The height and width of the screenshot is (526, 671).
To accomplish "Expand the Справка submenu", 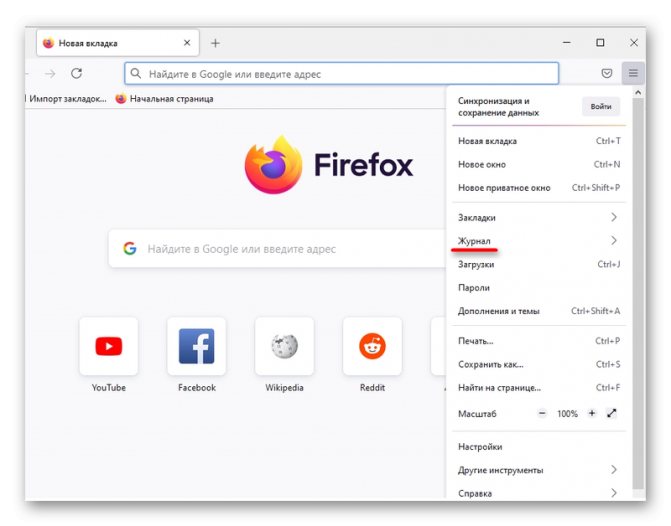I will pos(539,493).
